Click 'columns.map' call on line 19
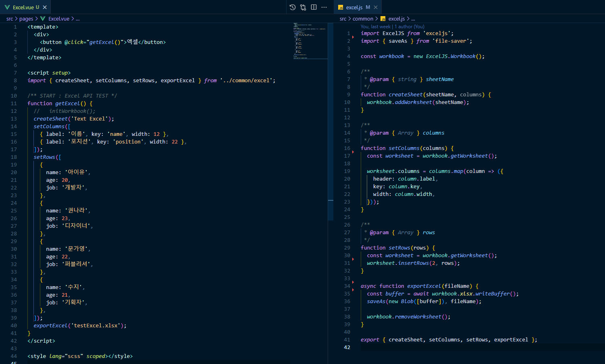 [446, 171]
